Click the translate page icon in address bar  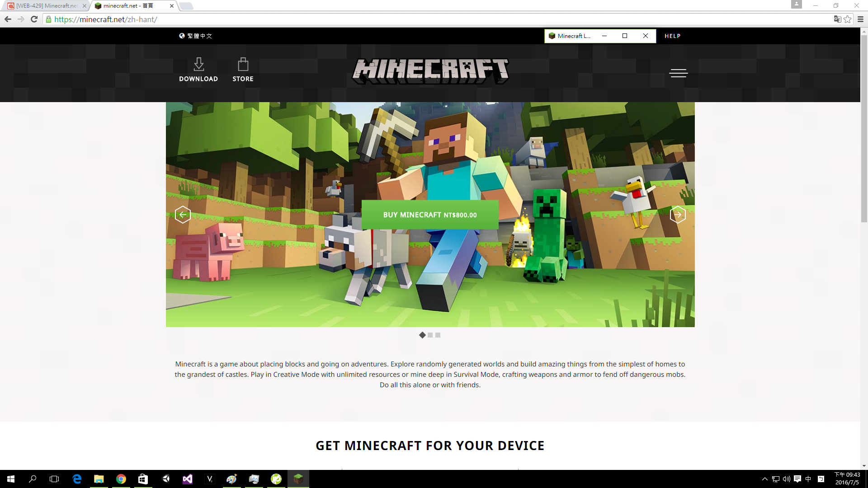[x=837, y=19]
